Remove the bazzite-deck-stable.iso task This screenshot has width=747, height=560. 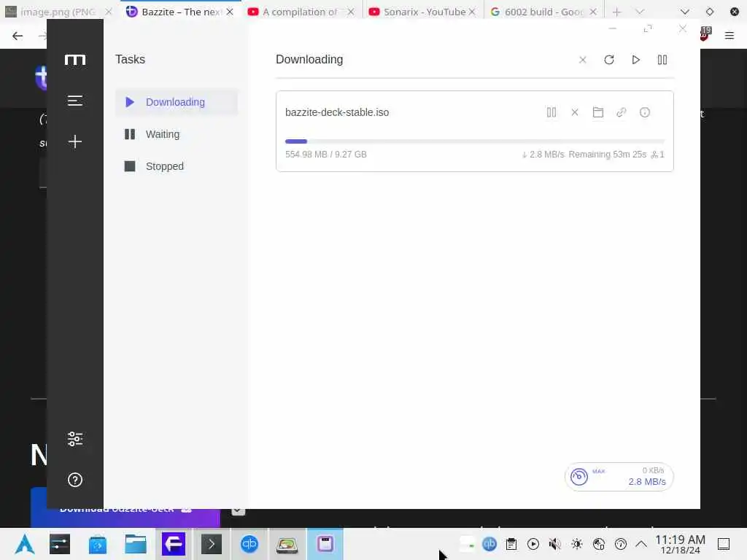(x=575, y=112)
